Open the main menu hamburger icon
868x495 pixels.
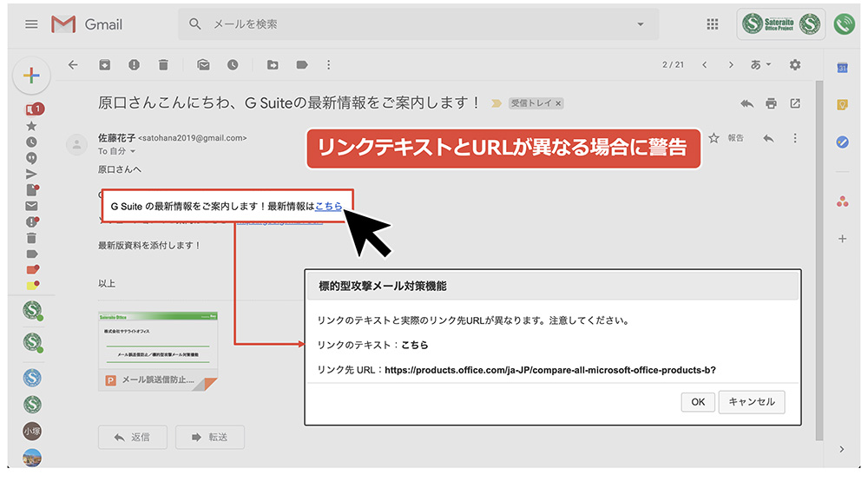31,23
